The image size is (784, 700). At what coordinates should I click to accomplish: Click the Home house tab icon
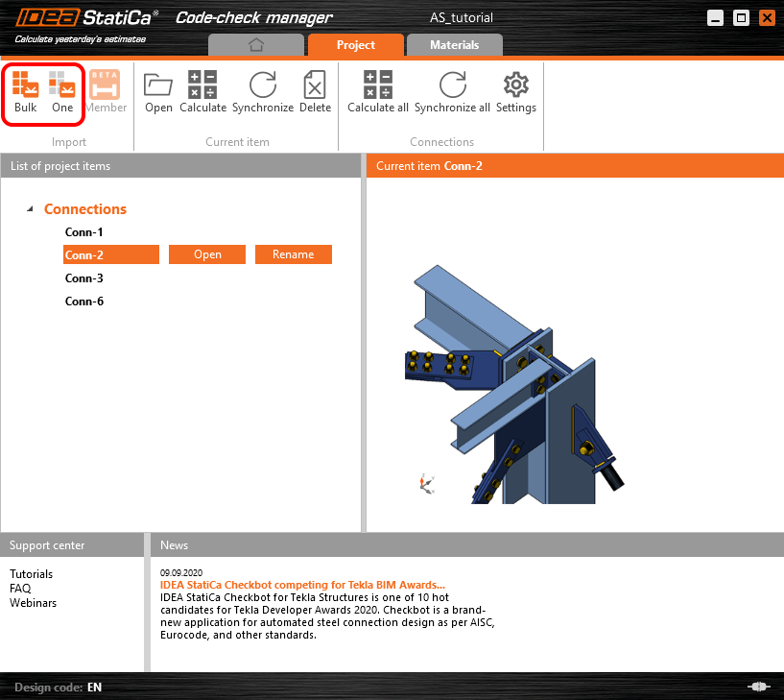click(255, 44)
